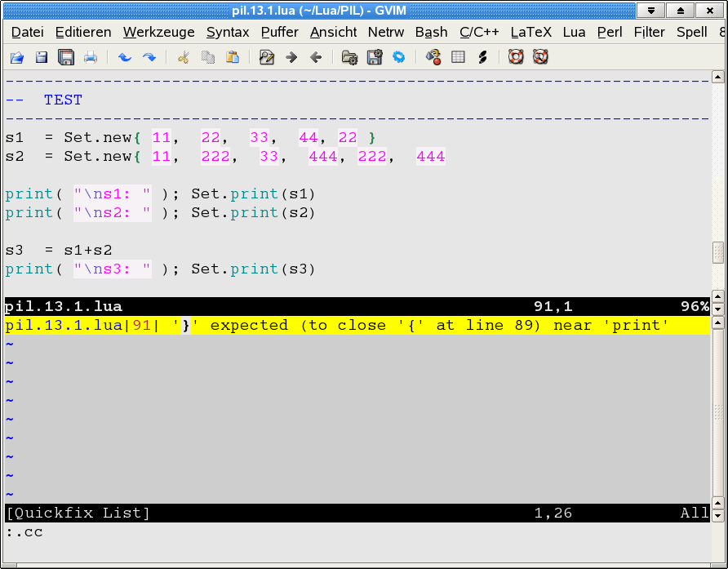The height and width of the screenshot is (569, 728).
Task: Click number 444 at end of s2 line
Action: 431,157
